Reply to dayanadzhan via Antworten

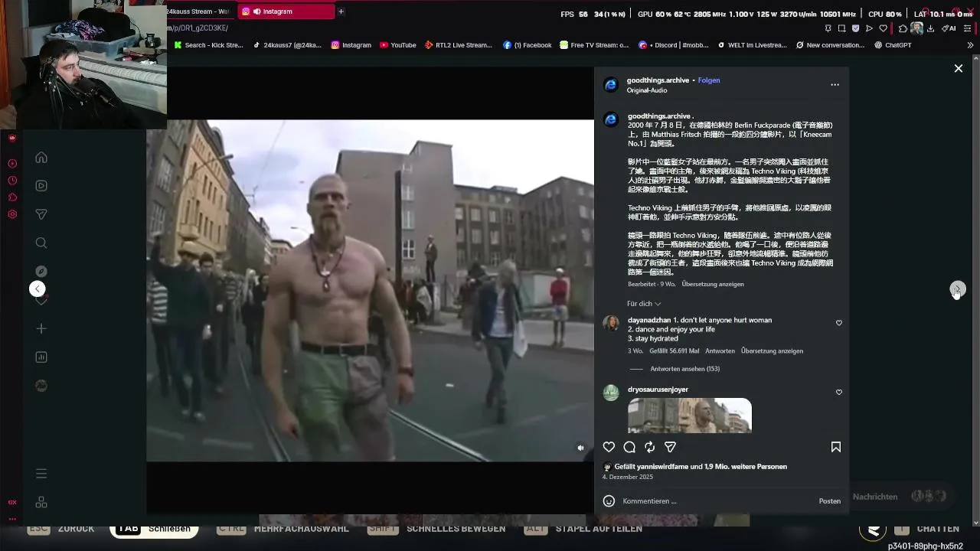720,351
